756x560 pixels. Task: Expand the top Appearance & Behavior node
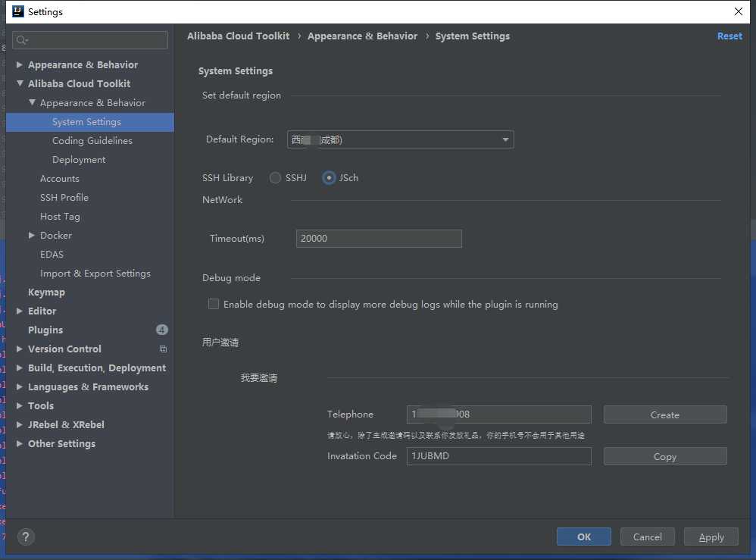pyautogui.click(x=19, y=64)
